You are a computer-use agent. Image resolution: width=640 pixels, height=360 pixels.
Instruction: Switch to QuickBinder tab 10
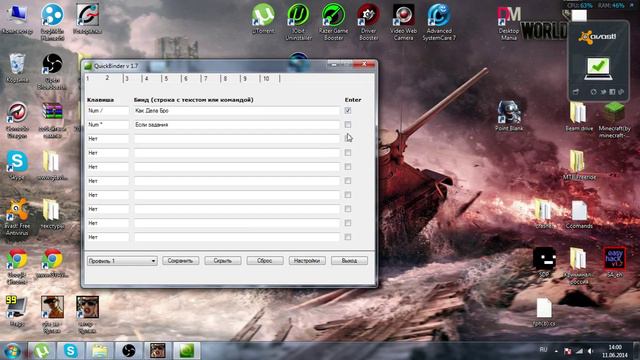coord(267,78)
